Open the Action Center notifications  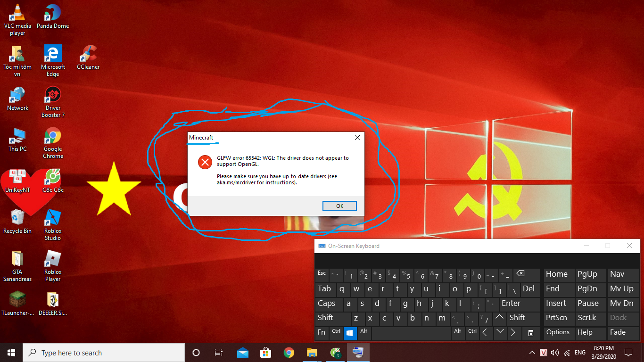(628, 353)
